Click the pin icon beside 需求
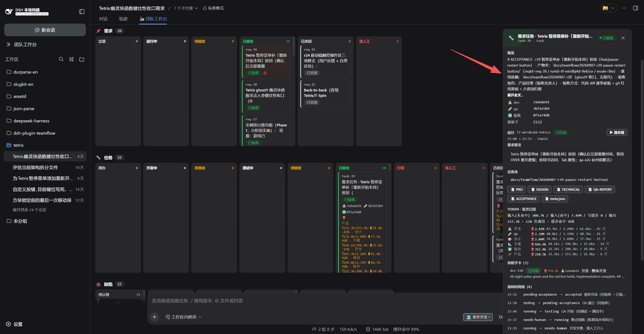 click(x=98, y=31)
